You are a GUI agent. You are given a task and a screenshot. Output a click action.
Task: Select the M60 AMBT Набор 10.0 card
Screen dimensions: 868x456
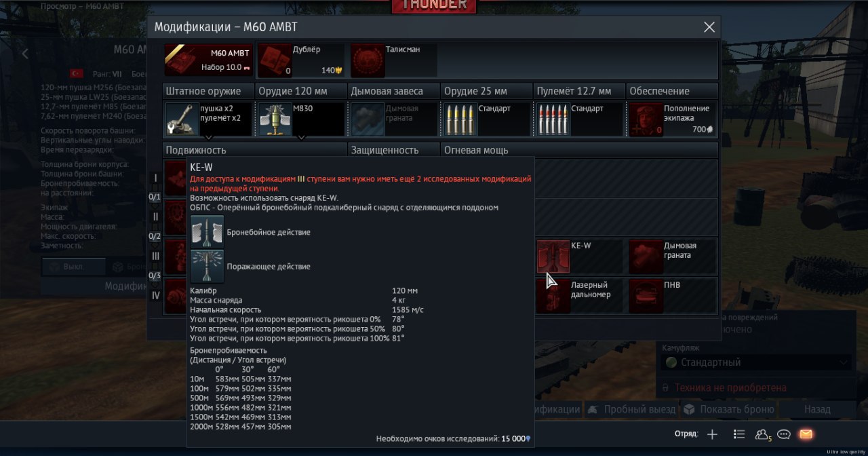tap(209, 60)
